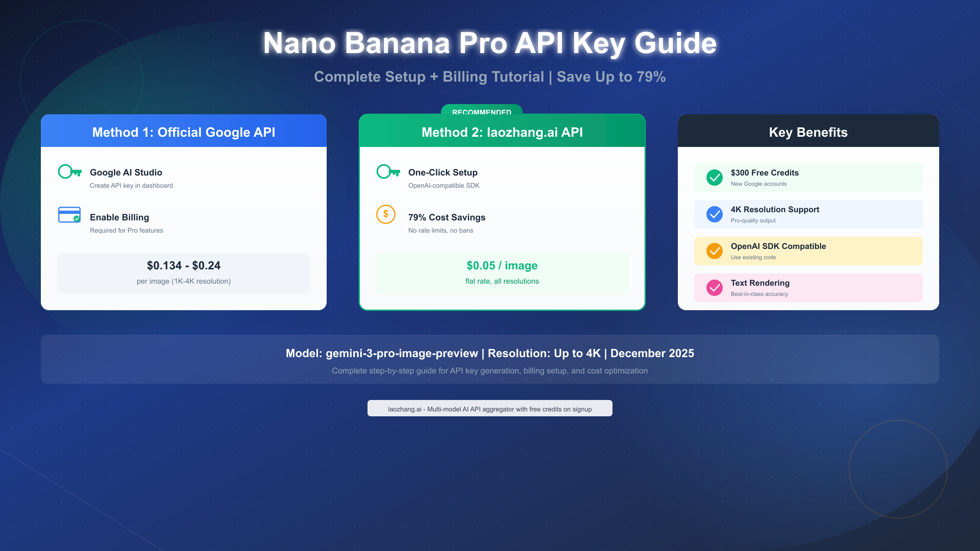Image resolution: width=980 pixels, height=551 pixels.
Task: Expand the Method 1: Official Google API card
Action: tap(184, 132)
